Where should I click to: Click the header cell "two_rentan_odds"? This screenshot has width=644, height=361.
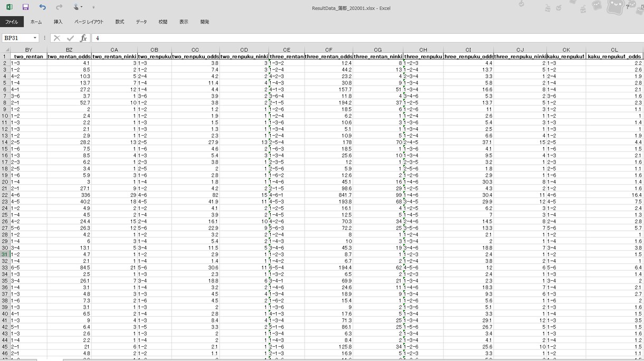tap(69, 56)
